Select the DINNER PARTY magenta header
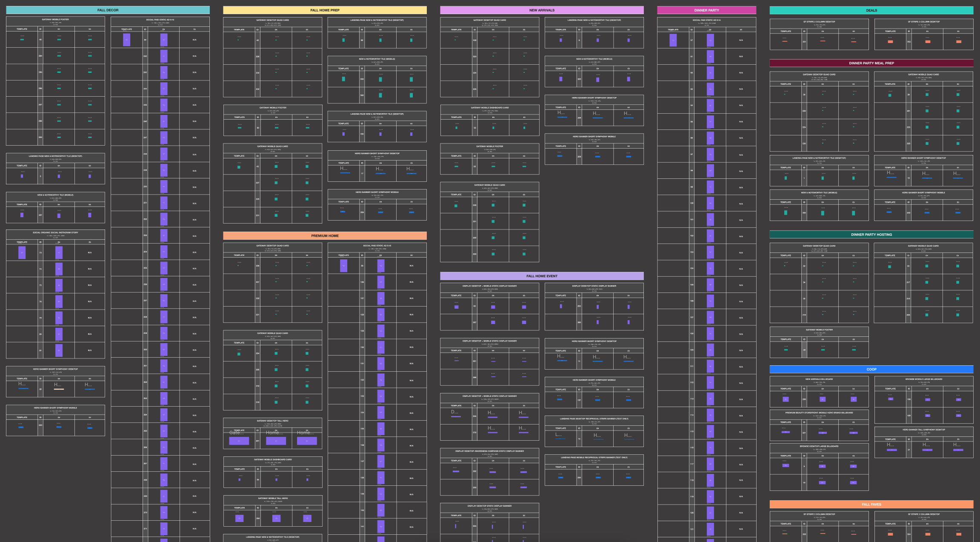980x542 pixels. pyautogui.click(x=706, y=10)
